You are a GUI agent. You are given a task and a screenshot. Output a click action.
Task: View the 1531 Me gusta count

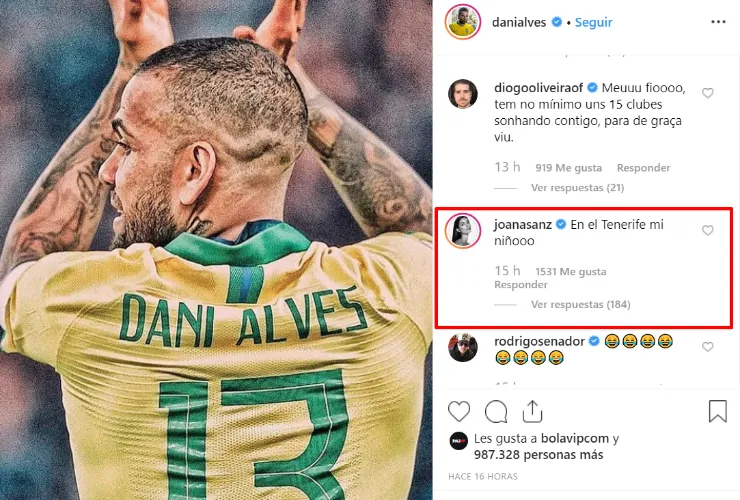coord(571,271)
